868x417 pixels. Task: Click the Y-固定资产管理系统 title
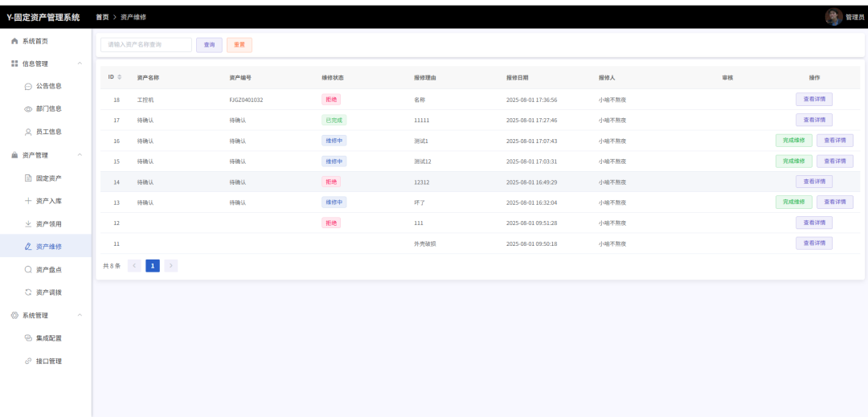point(43,17)
